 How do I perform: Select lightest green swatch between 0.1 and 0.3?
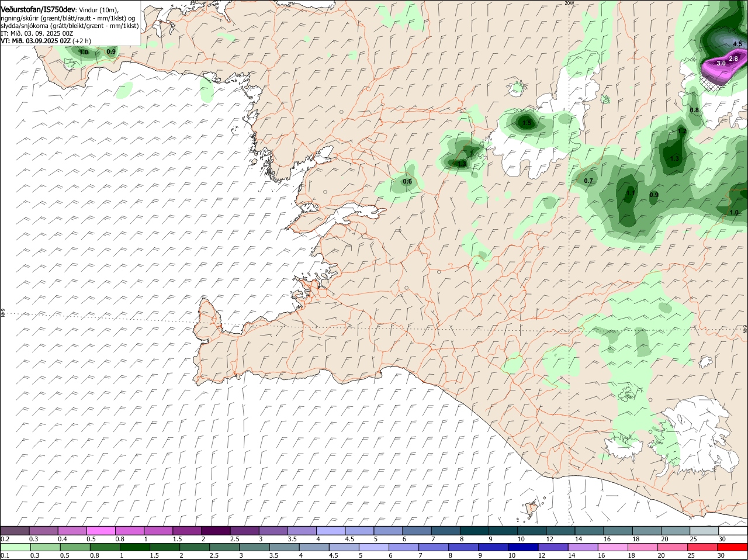[15, 547]
